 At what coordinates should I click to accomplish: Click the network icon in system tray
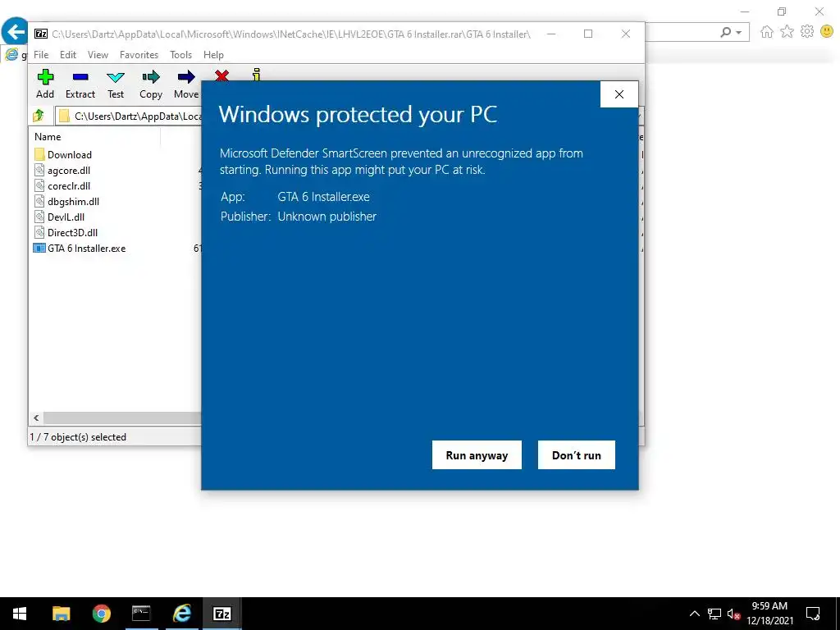pos(714,614)
